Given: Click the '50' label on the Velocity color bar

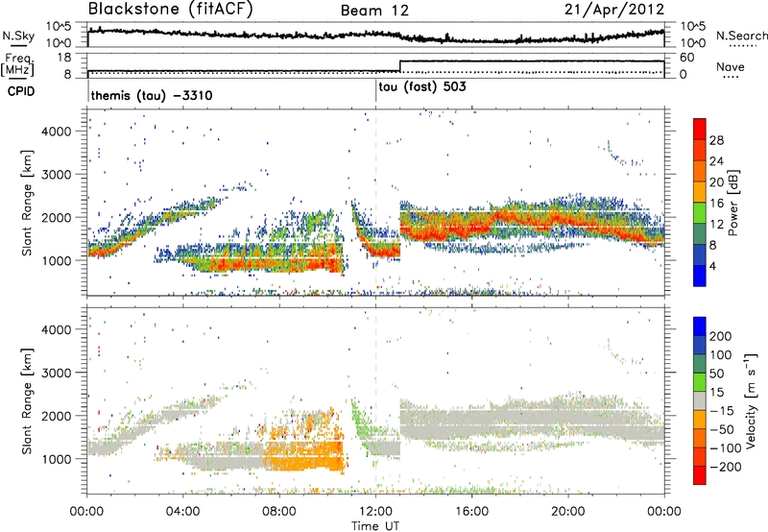Looking at the screenshot, I should tap(716, 374).
